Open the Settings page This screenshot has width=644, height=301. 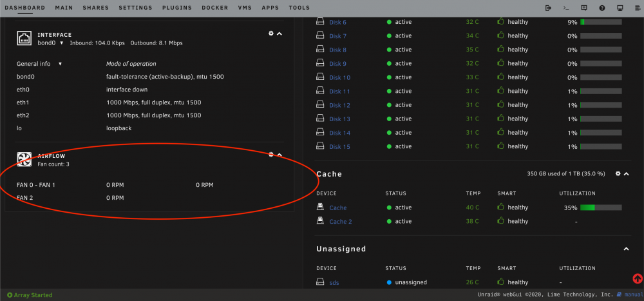point(135,8)
